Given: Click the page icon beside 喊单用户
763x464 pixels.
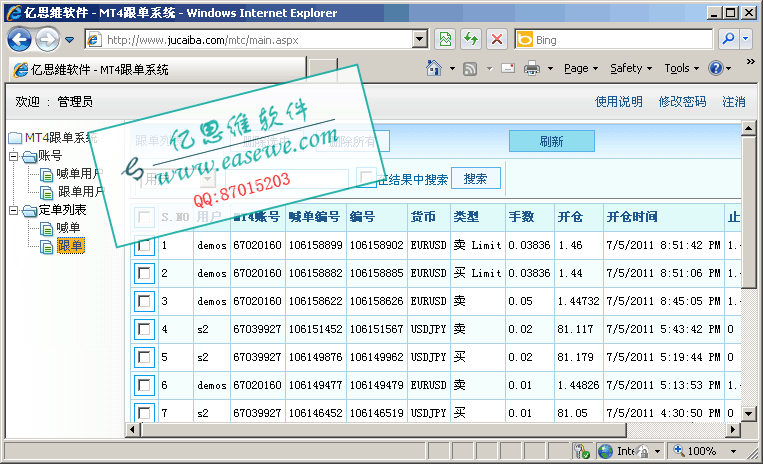Looking at the screenshot, I should (x=47, y=175).
